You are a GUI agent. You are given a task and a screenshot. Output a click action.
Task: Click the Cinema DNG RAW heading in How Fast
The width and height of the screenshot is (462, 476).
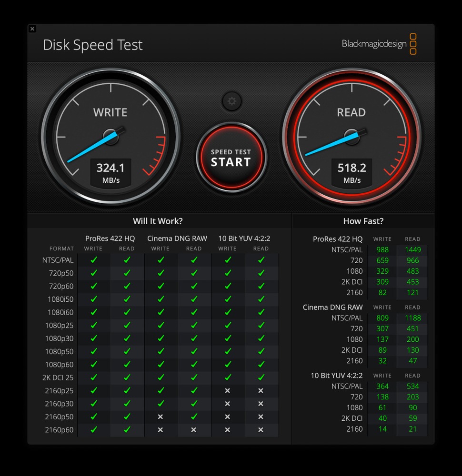[x=332, y=307]
